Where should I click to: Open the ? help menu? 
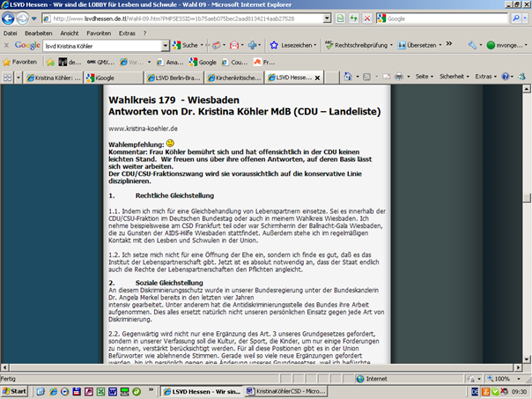(x=144, y=33)
